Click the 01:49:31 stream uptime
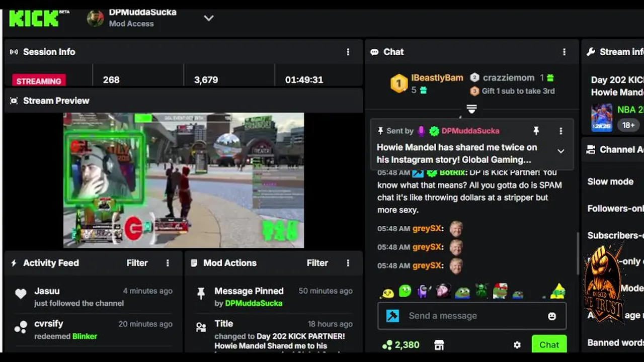This screenshot has width=644, height=362. [x=304, y=80]
